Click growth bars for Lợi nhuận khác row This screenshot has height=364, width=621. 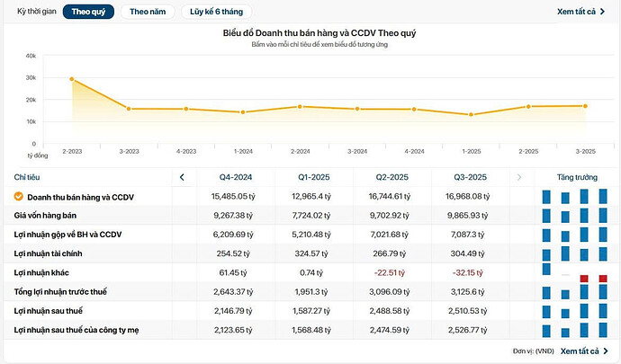point(574,272)
